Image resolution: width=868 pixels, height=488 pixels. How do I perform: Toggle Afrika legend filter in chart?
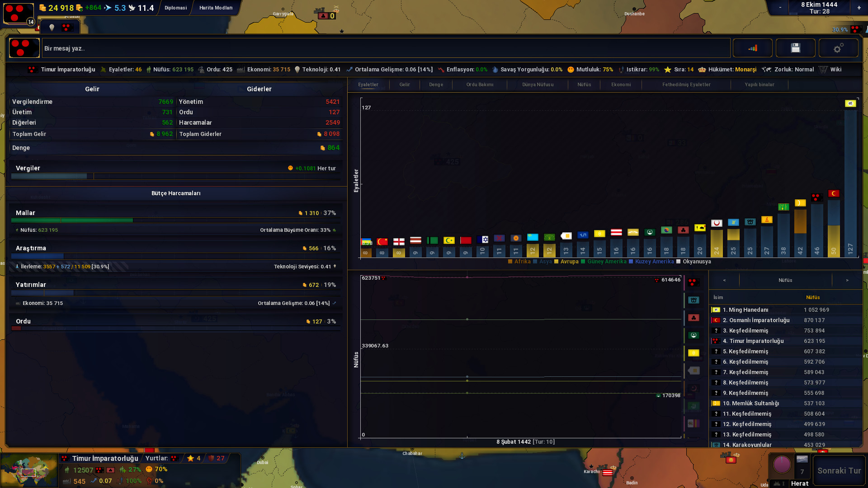click(x=519, y=262)
